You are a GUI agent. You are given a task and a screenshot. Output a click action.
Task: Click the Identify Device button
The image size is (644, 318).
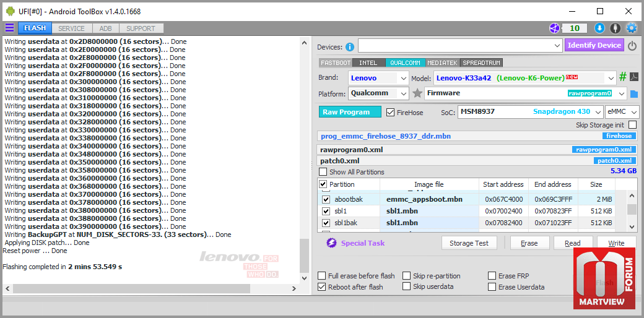(x=594, y=45)
